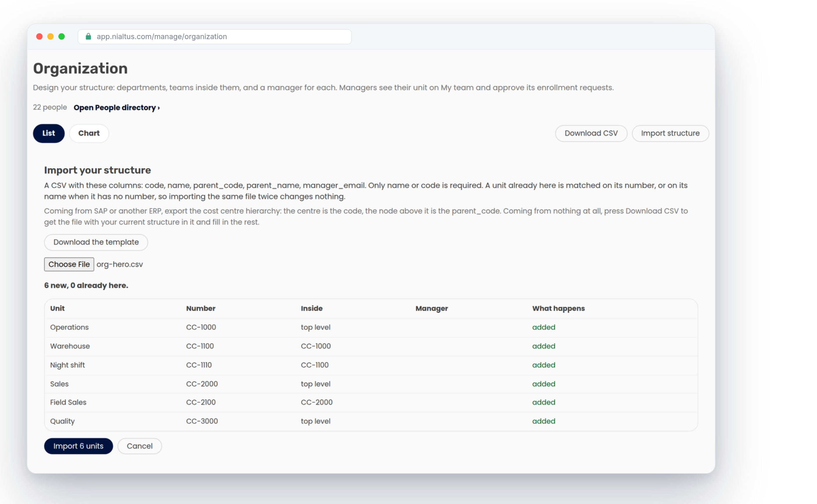Click the Unit column header
This screenshot has height=504, width=817.
click(57, 308)
